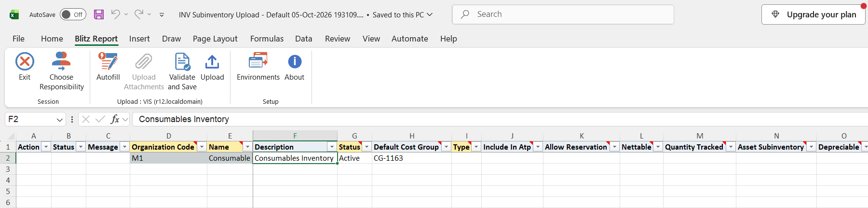Click the Save floppy disk icon
This screenshot has width=868, height=208.
99,14
